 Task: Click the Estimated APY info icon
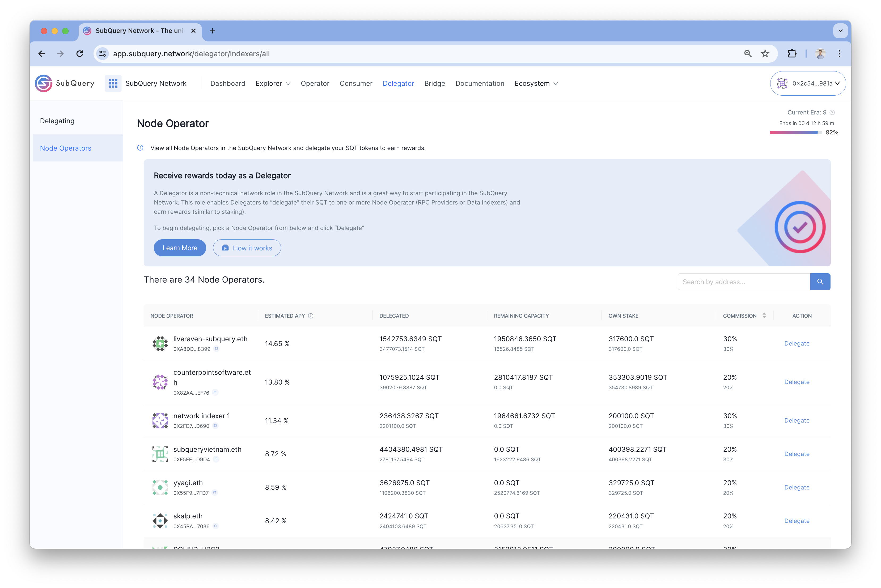(x=311, y=316)
